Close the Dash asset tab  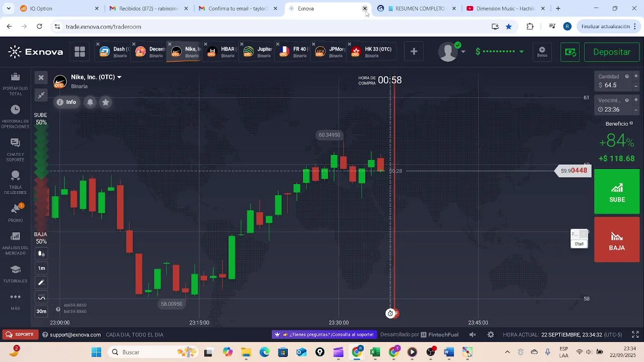(98, 44)
